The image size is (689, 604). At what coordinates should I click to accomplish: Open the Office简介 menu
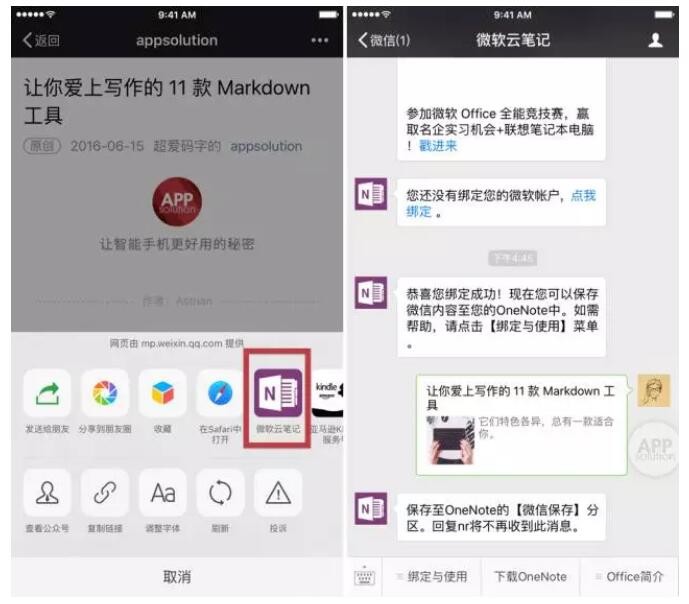click(x=630, y=577)
